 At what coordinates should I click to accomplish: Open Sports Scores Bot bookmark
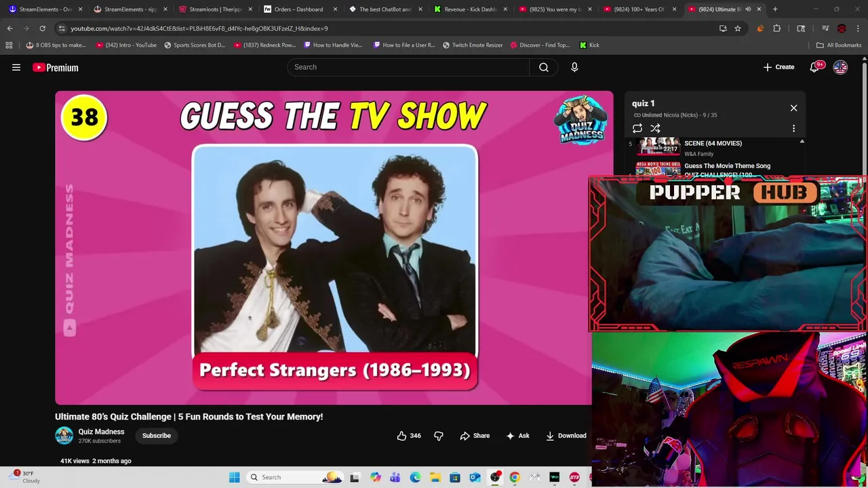pos(195,45)
